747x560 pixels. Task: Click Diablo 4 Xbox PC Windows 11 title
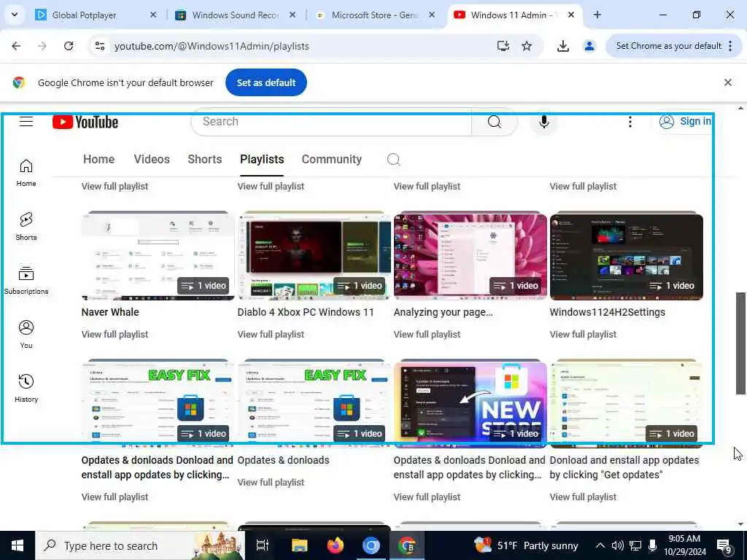pos(306,312)
